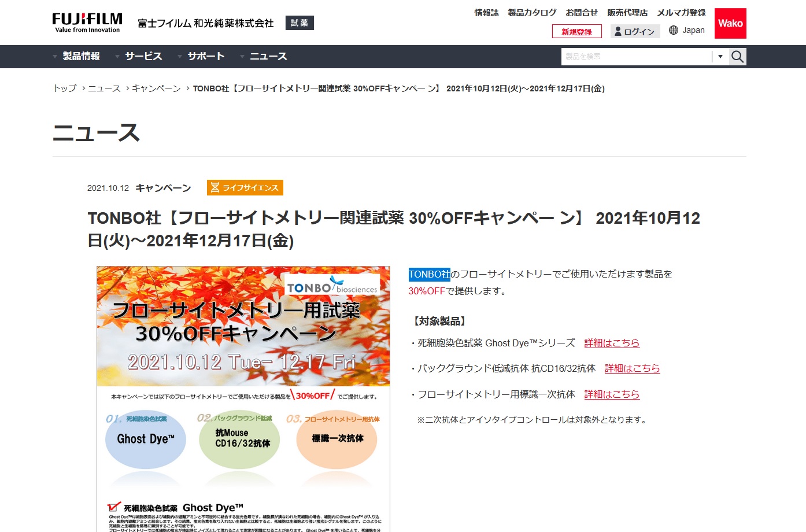Image resolution: width=806 pixels, height=532 pixels.
Task: Click the FUJIFILM logo
Action: tap(87, 23)
